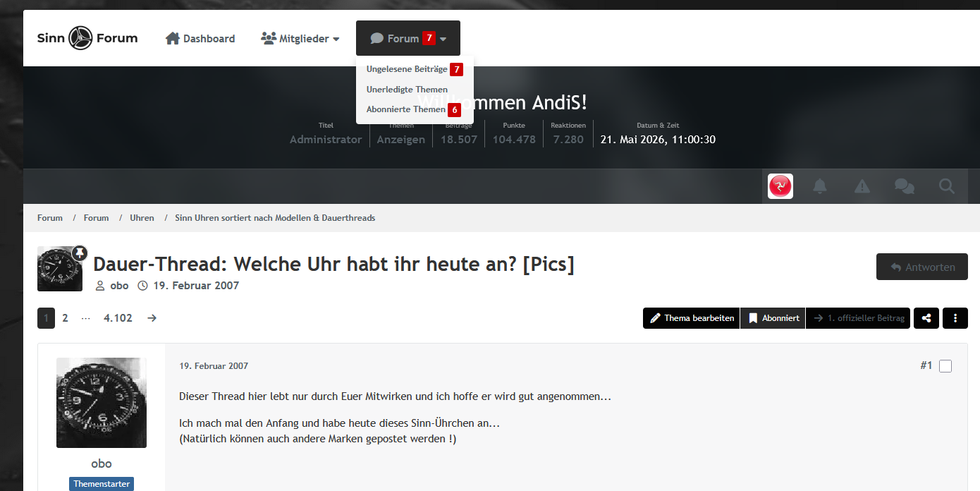Open the Dashboard home link
980x491 pixels.
point(200,39)
